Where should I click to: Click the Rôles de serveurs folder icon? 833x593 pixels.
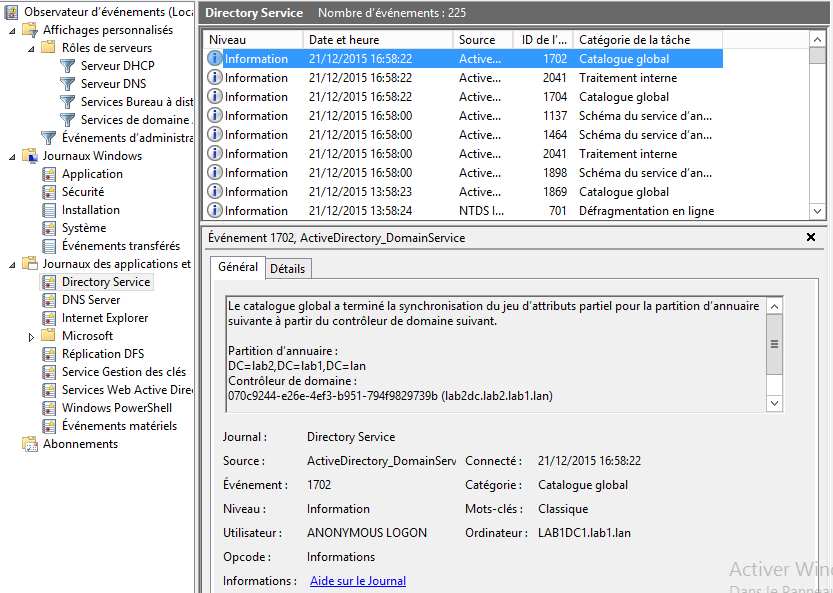[x=49, y=48]
